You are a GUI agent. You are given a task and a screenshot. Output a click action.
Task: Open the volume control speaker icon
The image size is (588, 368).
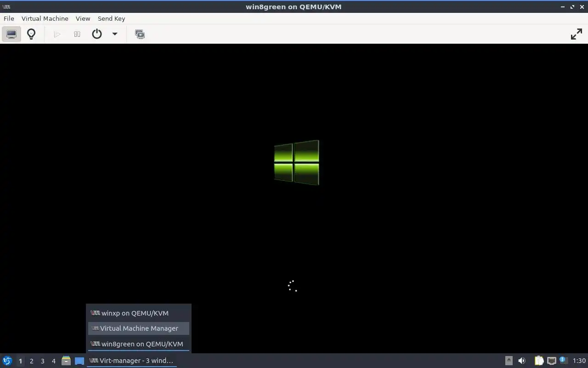(521, 361)
